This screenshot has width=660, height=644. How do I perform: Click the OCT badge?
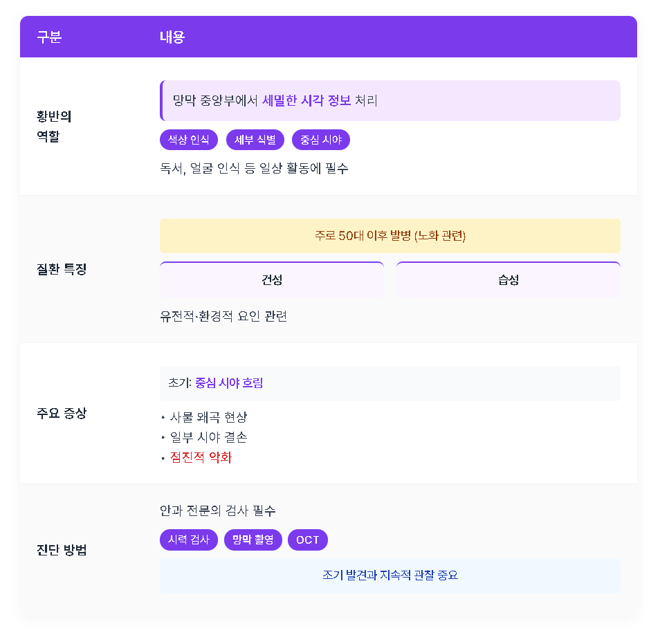click(x=308, y=540)
